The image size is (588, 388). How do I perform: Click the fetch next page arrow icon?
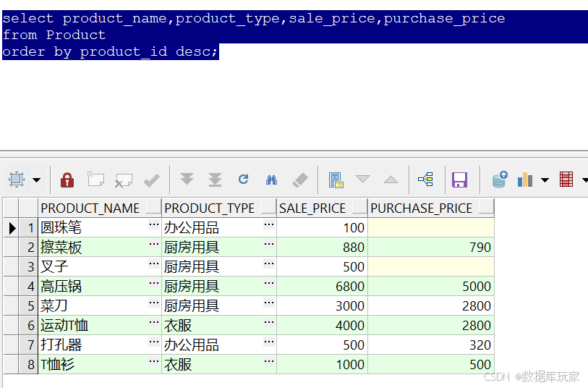tap(187, 179)
